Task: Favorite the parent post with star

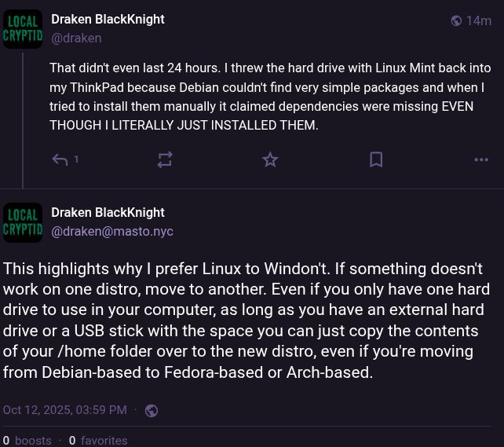Action: [x=270, y=159]
